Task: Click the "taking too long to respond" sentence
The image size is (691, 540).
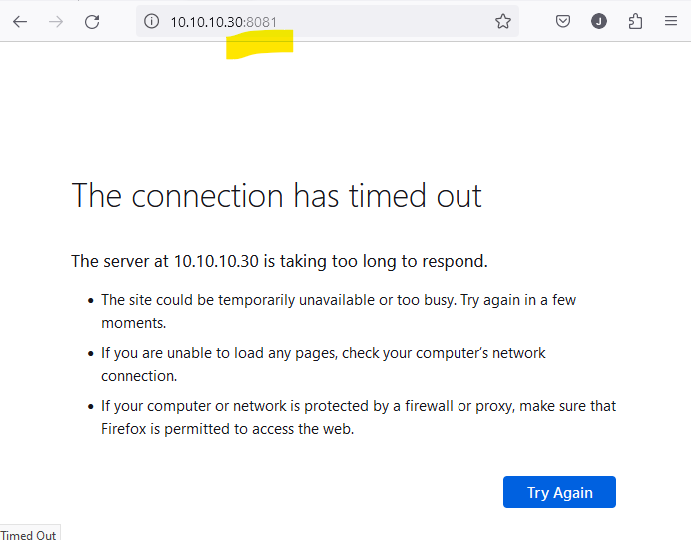Action: [279, 262]
